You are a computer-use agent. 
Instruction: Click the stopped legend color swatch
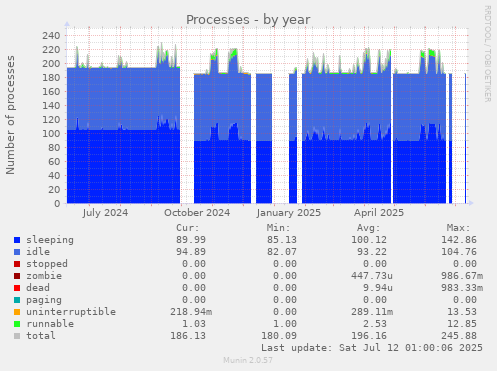point(17,264)
